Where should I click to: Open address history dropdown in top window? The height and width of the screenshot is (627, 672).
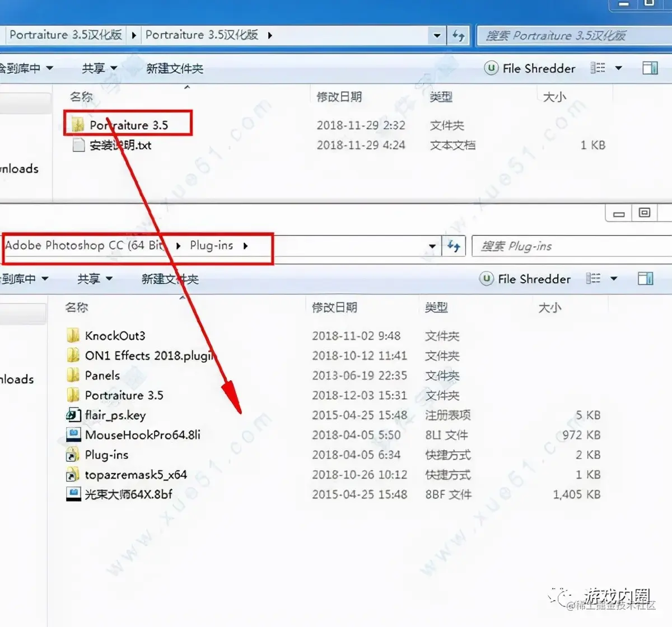437,35
